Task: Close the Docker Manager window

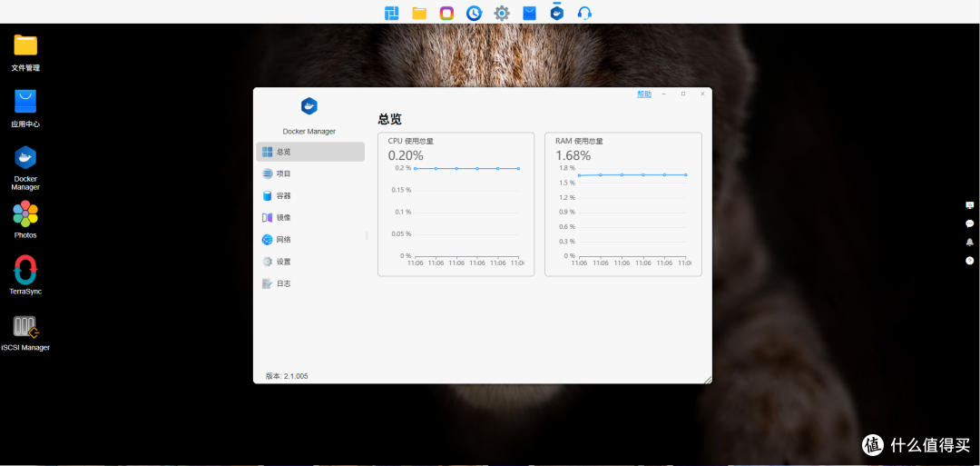Action: pyautogui.click(x=702, y=94)
